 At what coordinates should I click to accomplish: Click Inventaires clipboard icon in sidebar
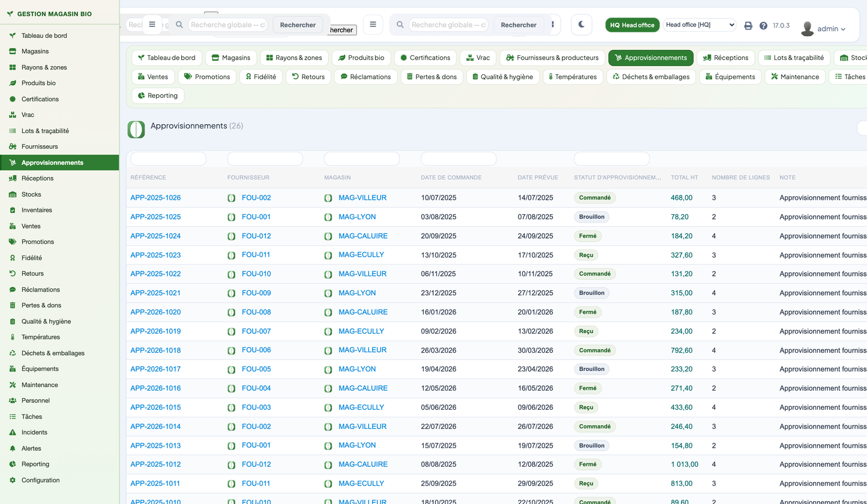tap(13, 210)
